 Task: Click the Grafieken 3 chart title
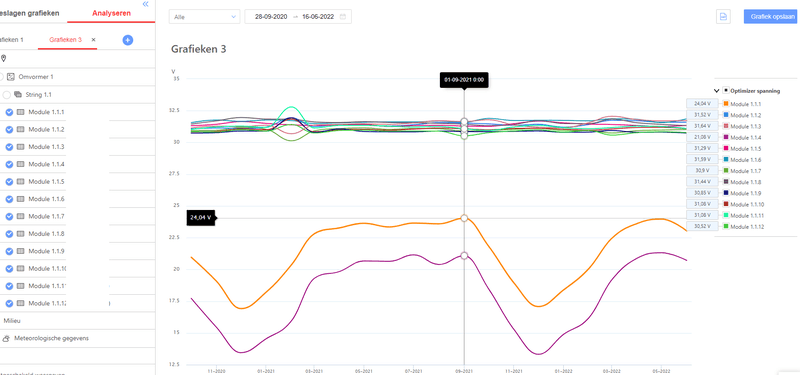tap(199, 49)
